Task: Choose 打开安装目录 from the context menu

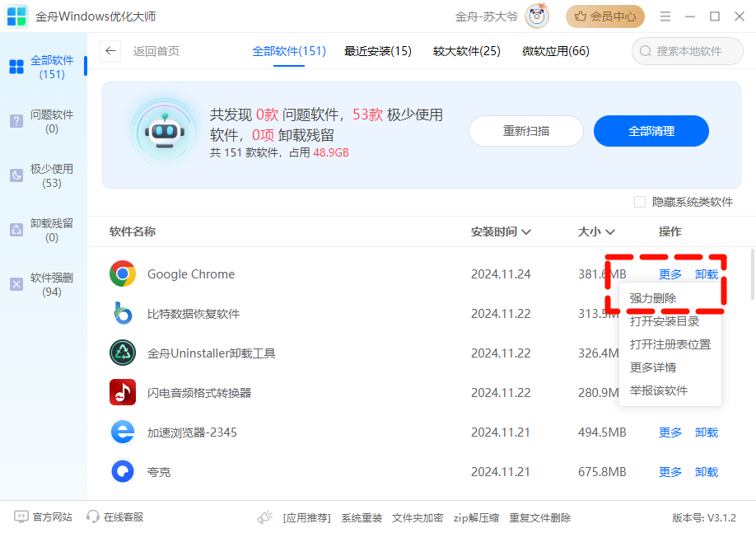Action: (x=665, y=321)
